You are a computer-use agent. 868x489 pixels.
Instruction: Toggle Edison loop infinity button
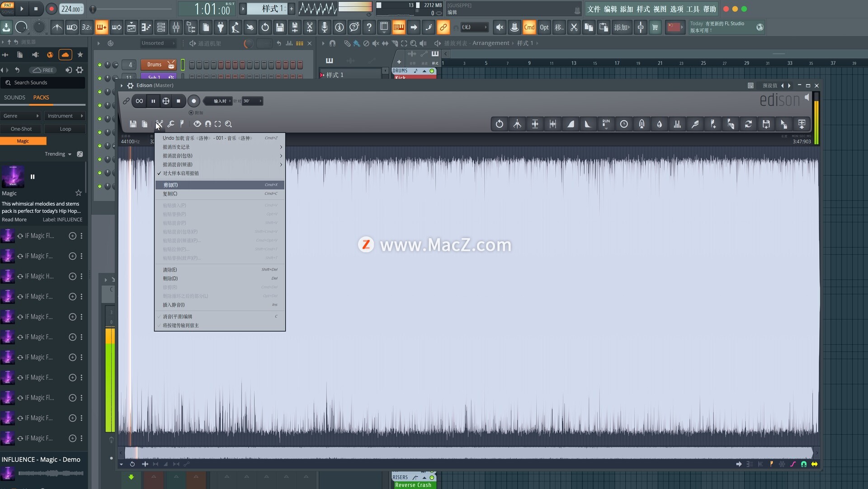coord(139,101)
